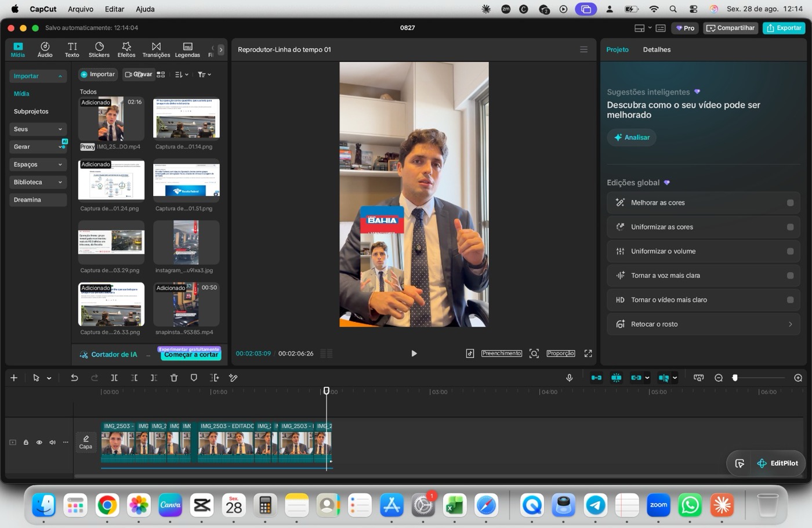Image resolution: width=812 pixels, height=528 pixels.
Task: Open WhatsApp from the dock
Action: point(690,505)
